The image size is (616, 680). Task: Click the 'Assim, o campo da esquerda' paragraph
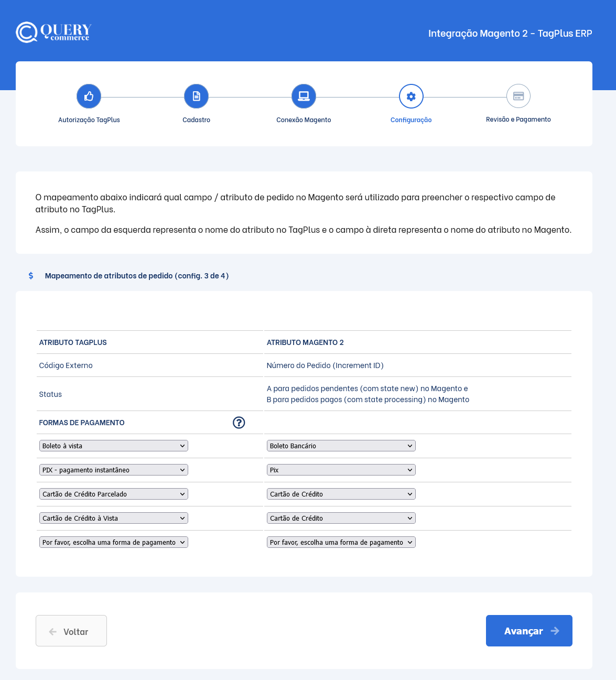304,230
